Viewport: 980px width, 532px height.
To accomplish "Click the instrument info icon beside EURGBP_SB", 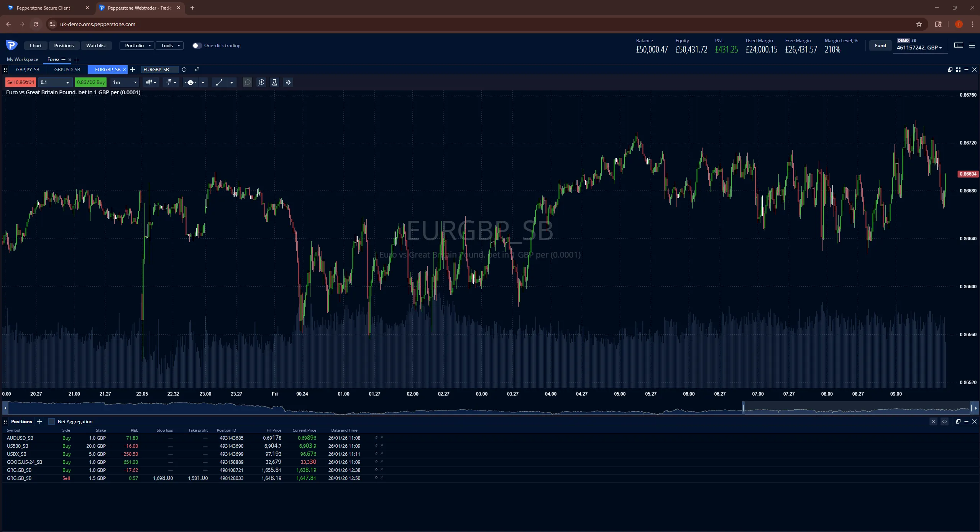I will 184,69.
